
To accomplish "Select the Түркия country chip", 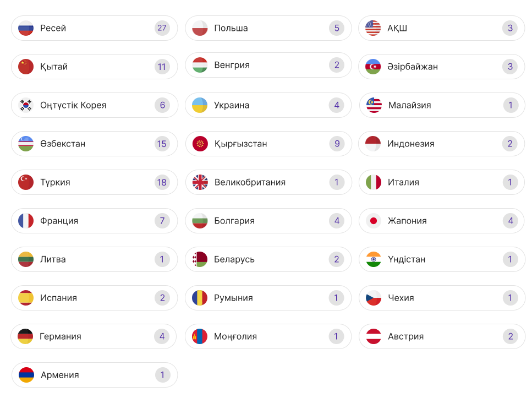I will pos(94,182).
